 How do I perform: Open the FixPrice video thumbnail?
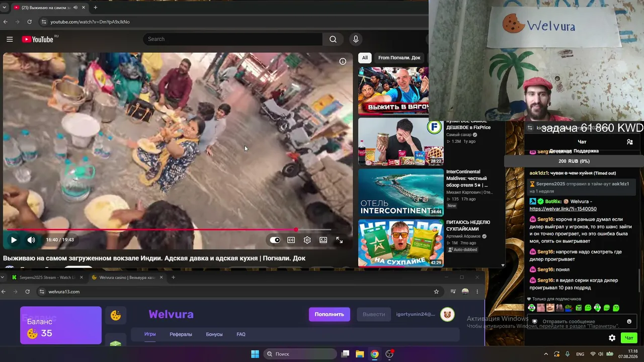pos(401,141)
